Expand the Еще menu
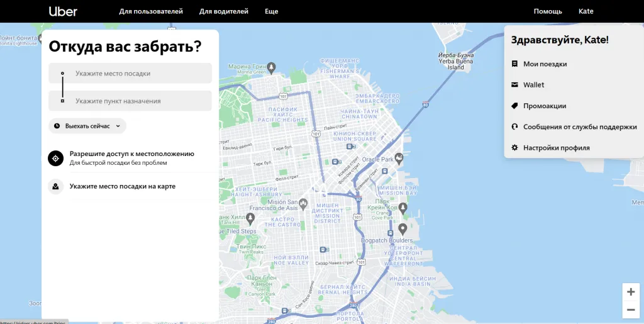 click(x=271, y=11)
